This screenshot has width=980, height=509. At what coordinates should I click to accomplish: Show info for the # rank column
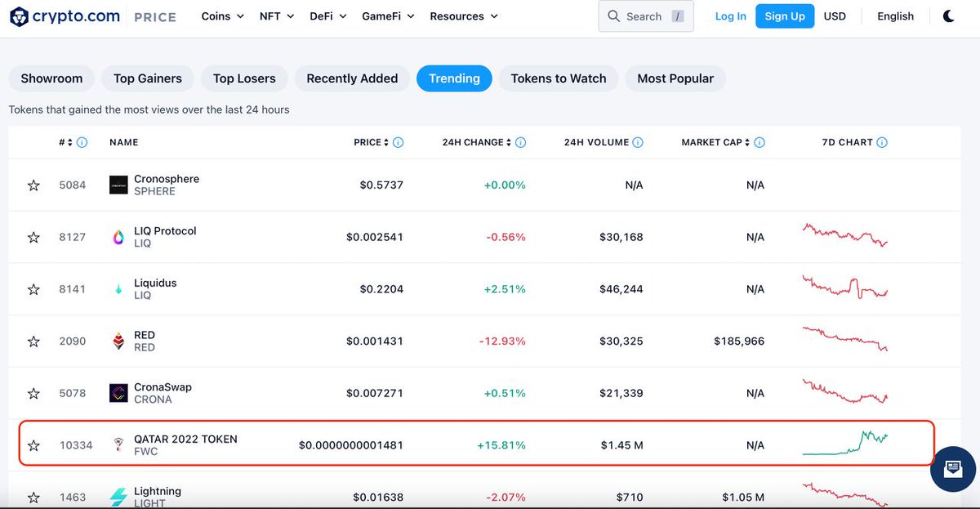(82, 142)
